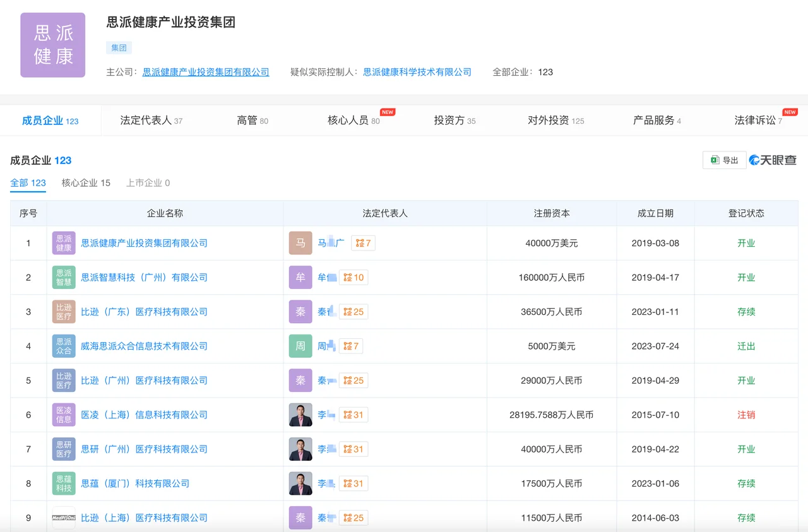
Task: Click the 牟 legal representative avatar
Action: click(300, 277)
